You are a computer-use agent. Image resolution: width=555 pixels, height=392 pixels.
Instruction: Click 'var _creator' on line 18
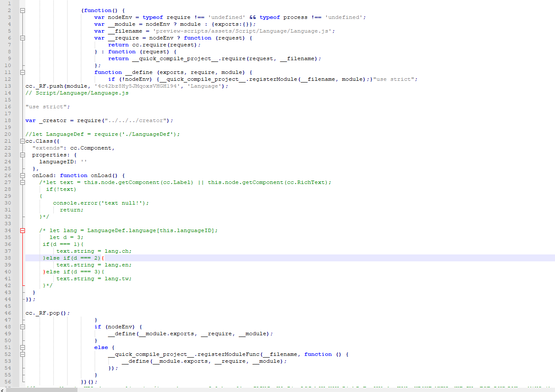click(x=46, y=120)
